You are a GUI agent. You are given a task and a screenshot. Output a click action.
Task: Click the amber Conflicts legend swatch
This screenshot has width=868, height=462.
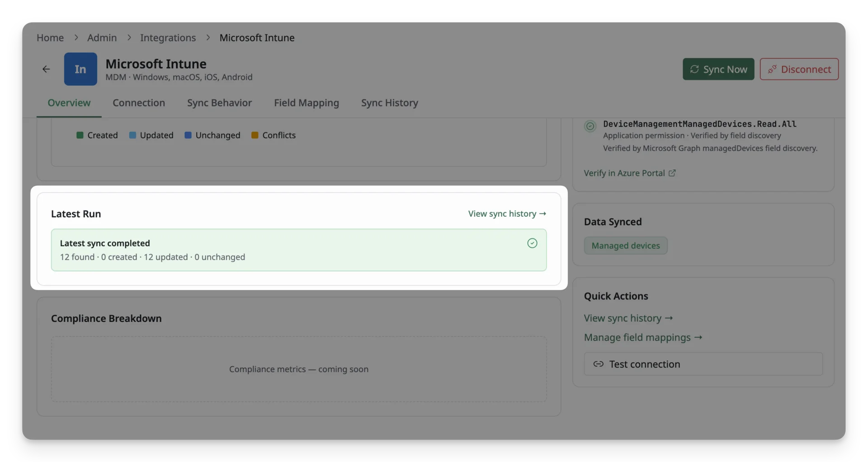point(255,135)
